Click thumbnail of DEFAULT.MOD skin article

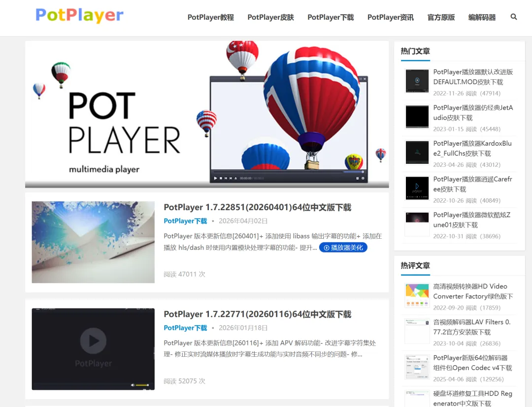(x=417, y=81)
